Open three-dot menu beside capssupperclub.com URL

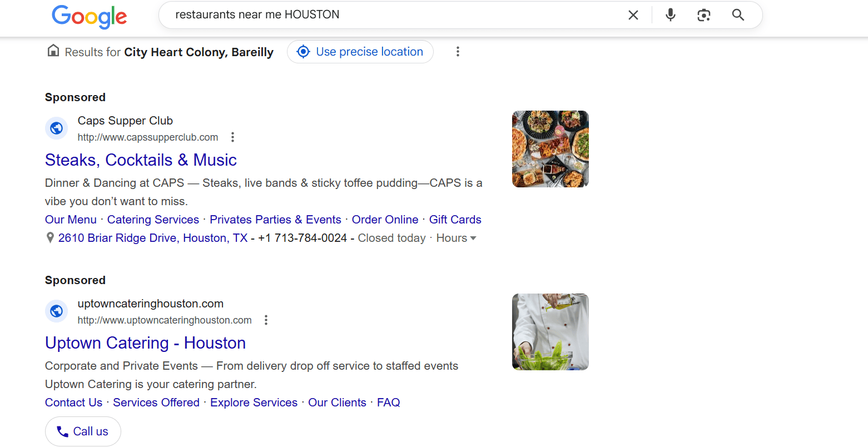point(232,137)
